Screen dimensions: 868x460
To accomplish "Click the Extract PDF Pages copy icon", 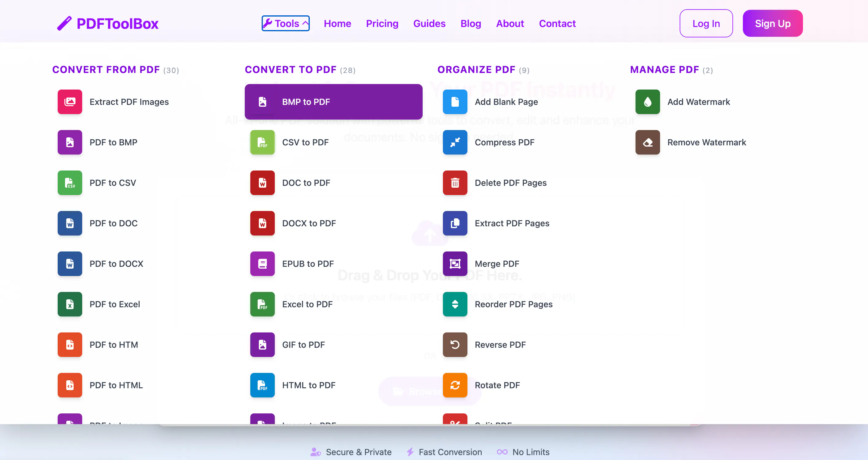I will (455, 223).
